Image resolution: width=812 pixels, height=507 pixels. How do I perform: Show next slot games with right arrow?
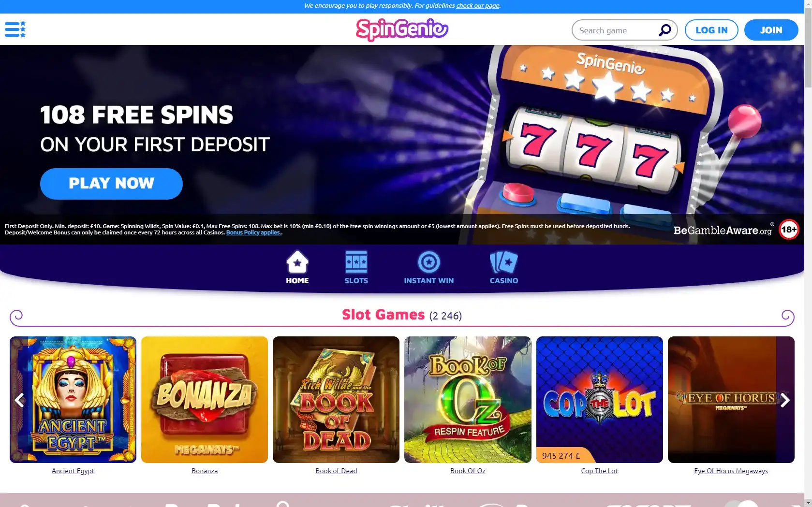pyautogui.click(x=785, y=400)
